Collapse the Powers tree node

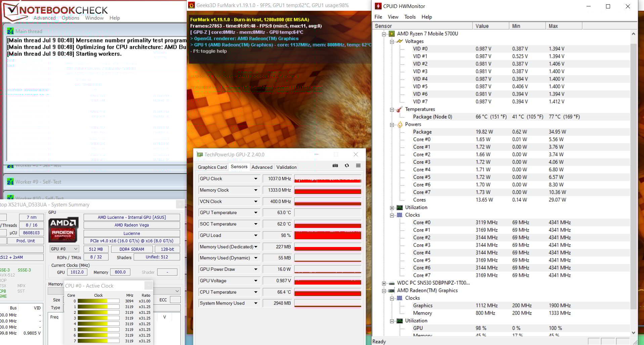pos(392,125)
